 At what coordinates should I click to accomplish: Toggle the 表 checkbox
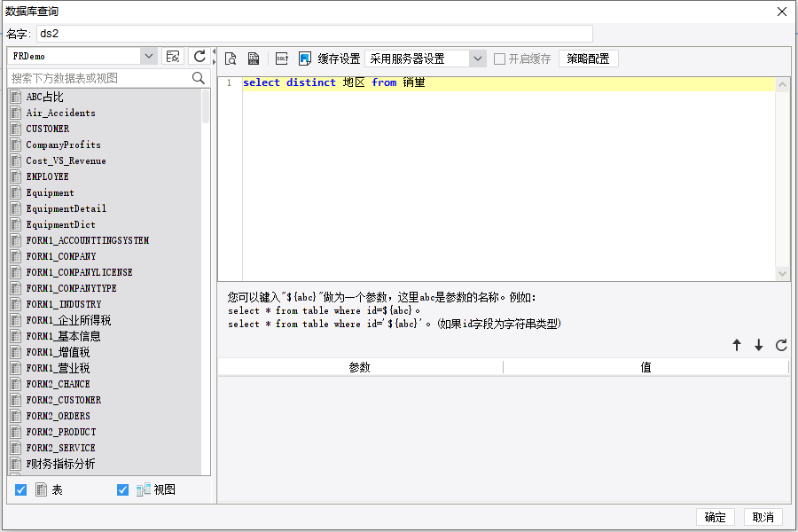[21, 489]
